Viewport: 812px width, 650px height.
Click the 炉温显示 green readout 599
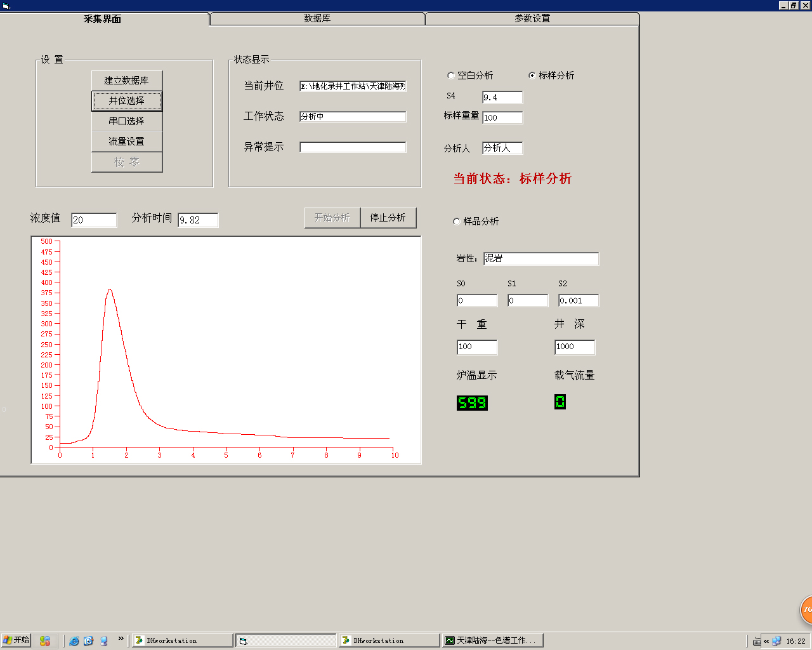click(x=473, y=403)
